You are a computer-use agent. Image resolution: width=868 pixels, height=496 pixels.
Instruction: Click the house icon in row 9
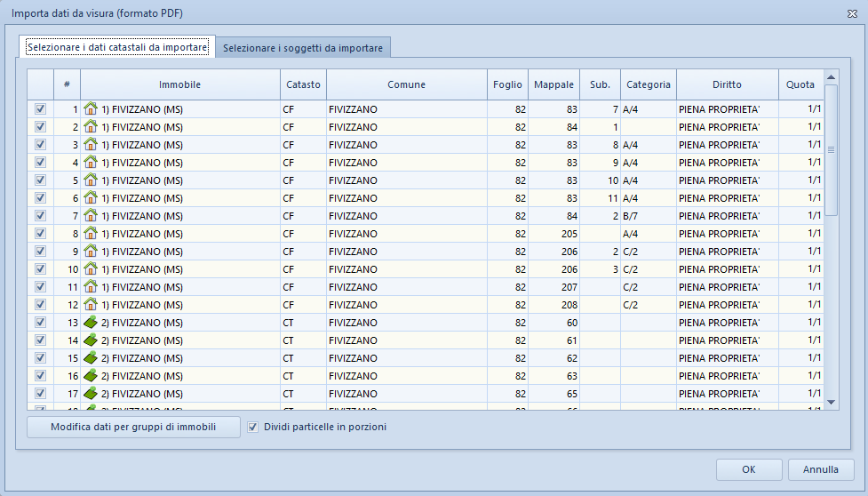coord(91,252)
